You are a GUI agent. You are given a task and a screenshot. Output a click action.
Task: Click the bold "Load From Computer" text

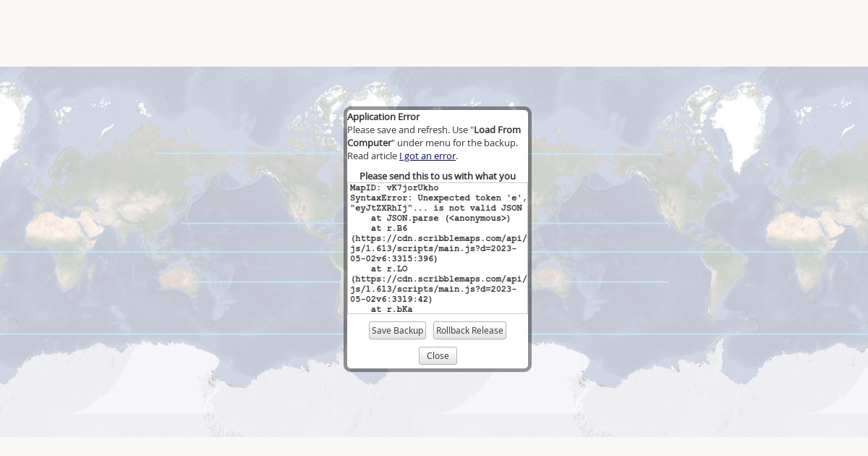pyautogui.click(x=497, y=130)
